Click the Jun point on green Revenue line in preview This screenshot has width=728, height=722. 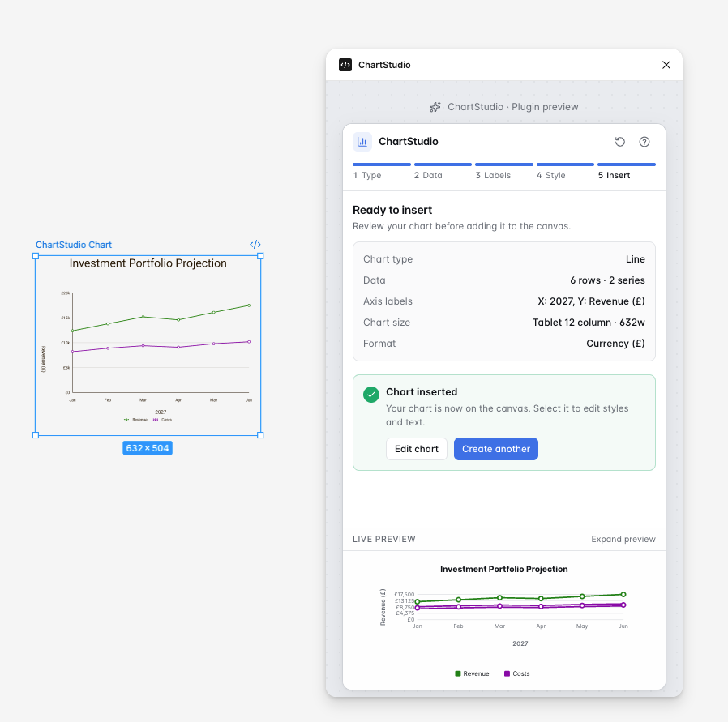[623, 595]
